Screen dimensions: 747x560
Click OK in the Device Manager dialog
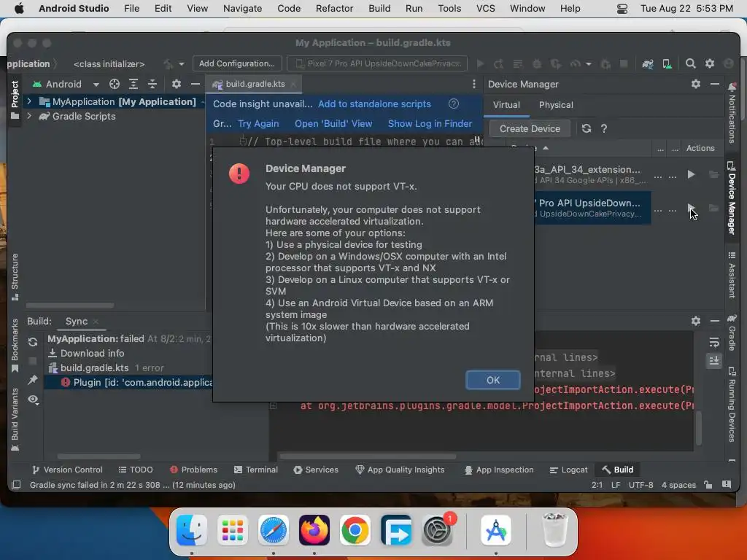(x=492, y=380)
